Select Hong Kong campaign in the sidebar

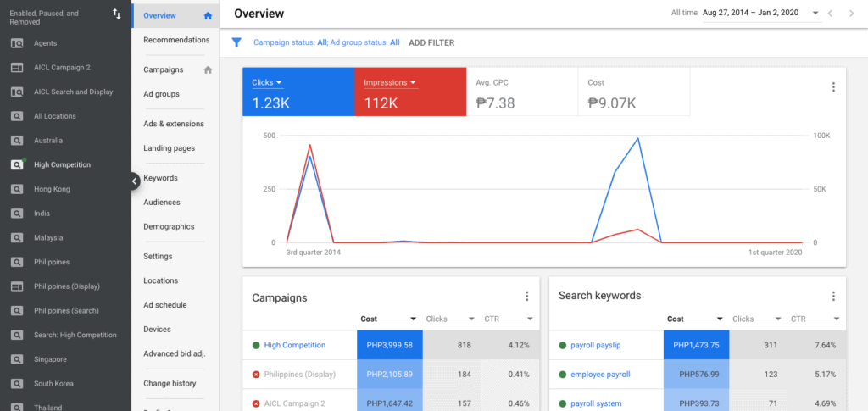(52, 189)
